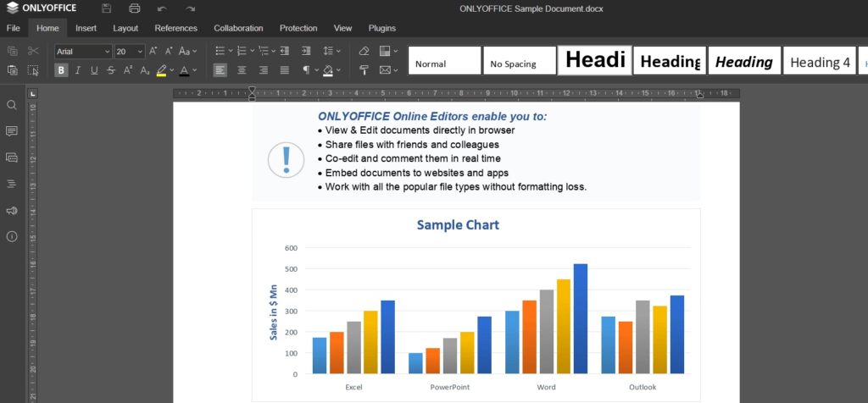Click the left indent marker on ruler
Image resolution: width=868 pixels, height=403 pixels.
252,97
